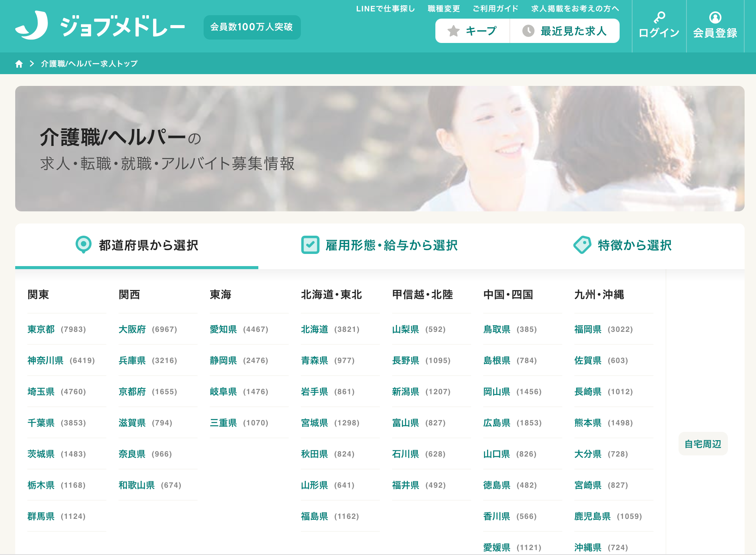Click the checkbox icon beside 雇用形態・給与
Viewport: 756px width, 555px height.
[x=310, y=245]
